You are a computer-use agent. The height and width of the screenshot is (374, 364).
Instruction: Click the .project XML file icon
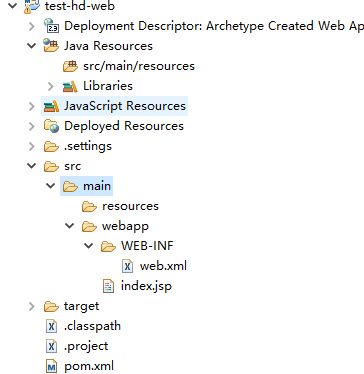pyautogui.click(x=51, y=346)
